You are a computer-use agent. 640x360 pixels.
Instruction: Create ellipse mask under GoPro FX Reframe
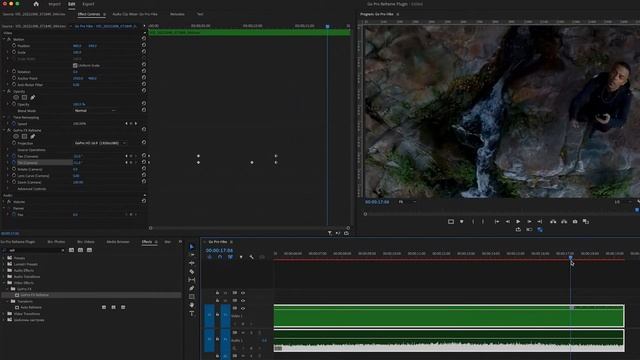coord(16,136)
